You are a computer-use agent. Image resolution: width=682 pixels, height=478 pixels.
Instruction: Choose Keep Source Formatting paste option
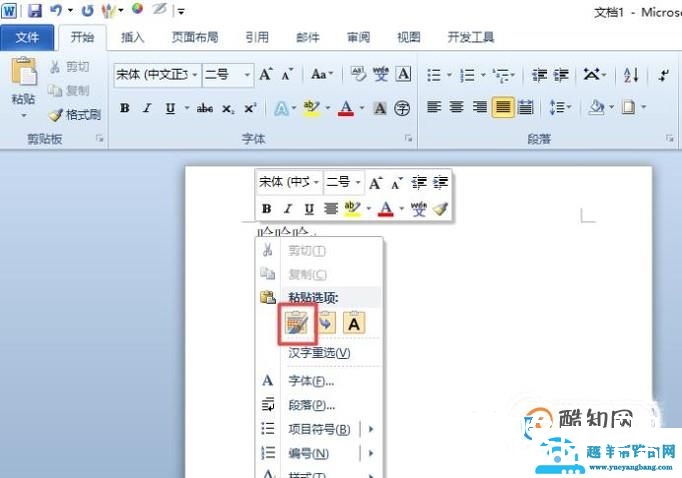coord(297,324)
